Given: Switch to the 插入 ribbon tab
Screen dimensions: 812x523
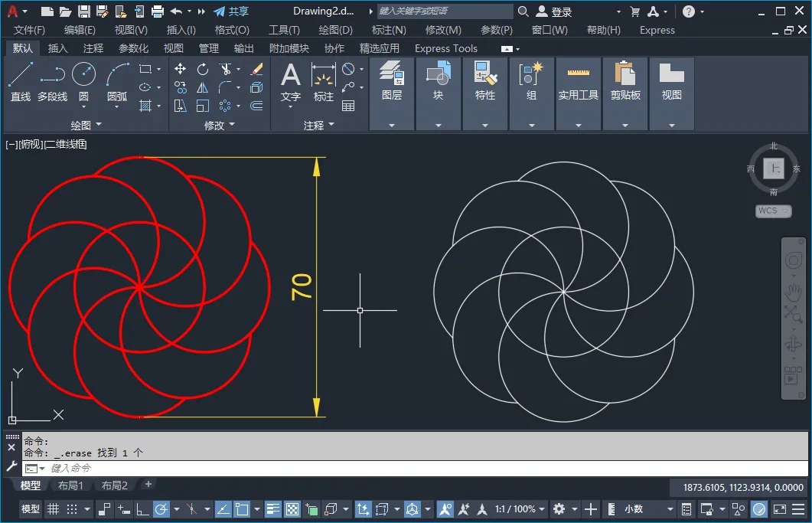Looking at the screenshot, I should pos(57,48).
